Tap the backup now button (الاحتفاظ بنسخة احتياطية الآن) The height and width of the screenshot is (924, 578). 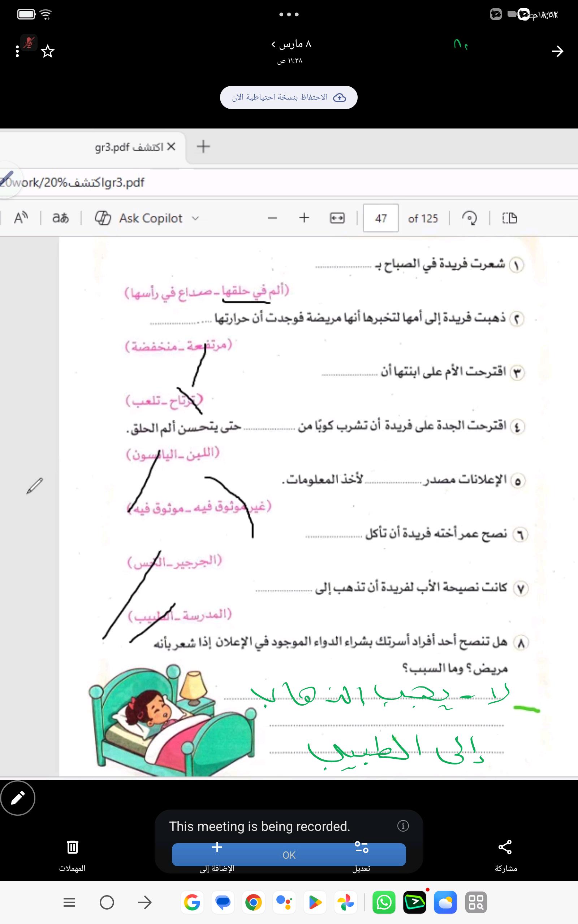coord(289,97)
